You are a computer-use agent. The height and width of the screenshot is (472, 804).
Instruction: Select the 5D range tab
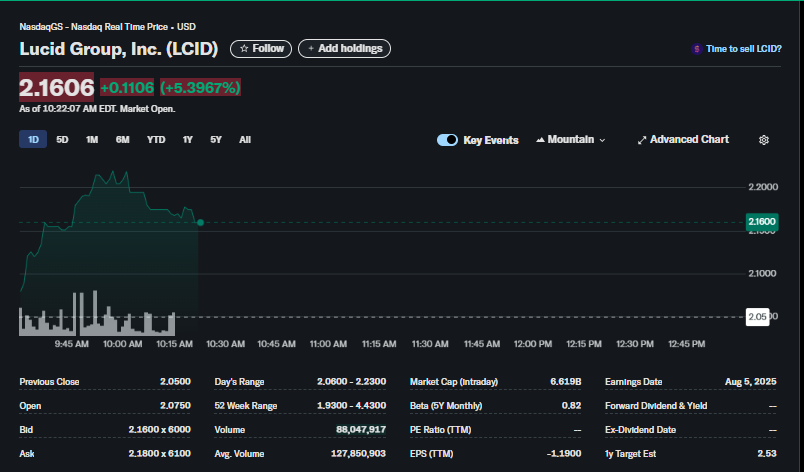[62, 139]
